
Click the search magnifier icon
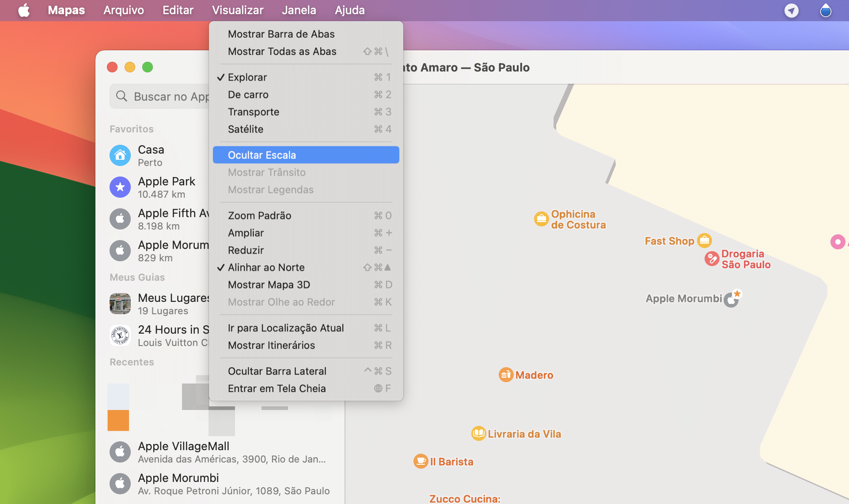point(121,96)
